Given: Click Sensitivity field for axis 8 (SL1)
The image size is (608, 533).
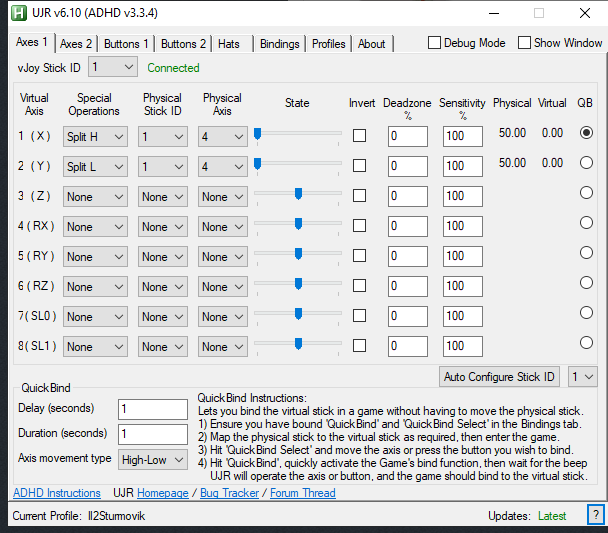Looking at the screenshot, I should tap(463, 346).
